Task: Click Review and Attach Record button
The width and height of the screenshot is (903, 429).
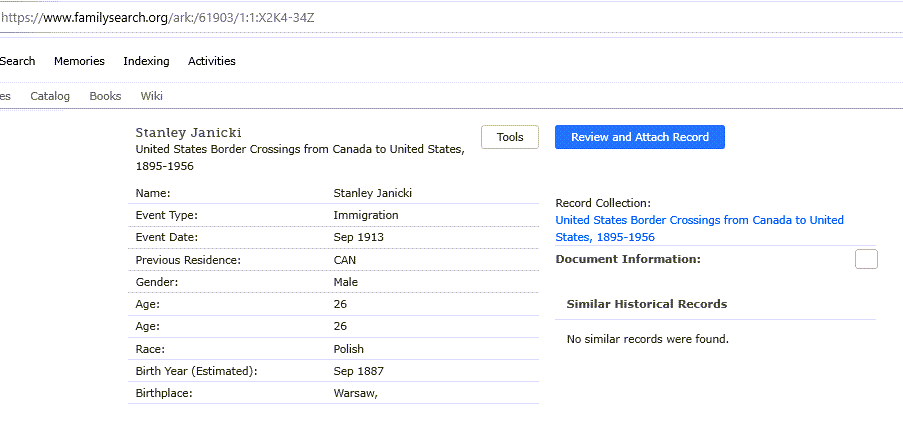Action: 640,137
